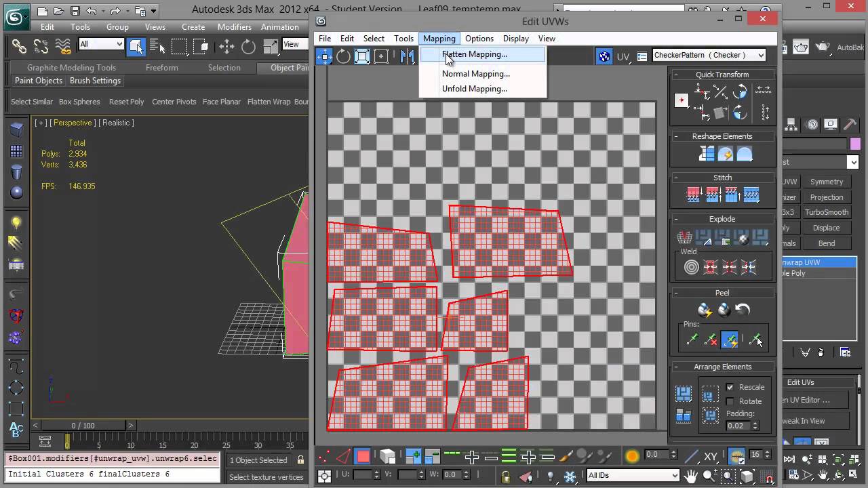Click the Save File icon in quick access toolbar
This screenshot has width=868, height=488.
click(75, 11)
